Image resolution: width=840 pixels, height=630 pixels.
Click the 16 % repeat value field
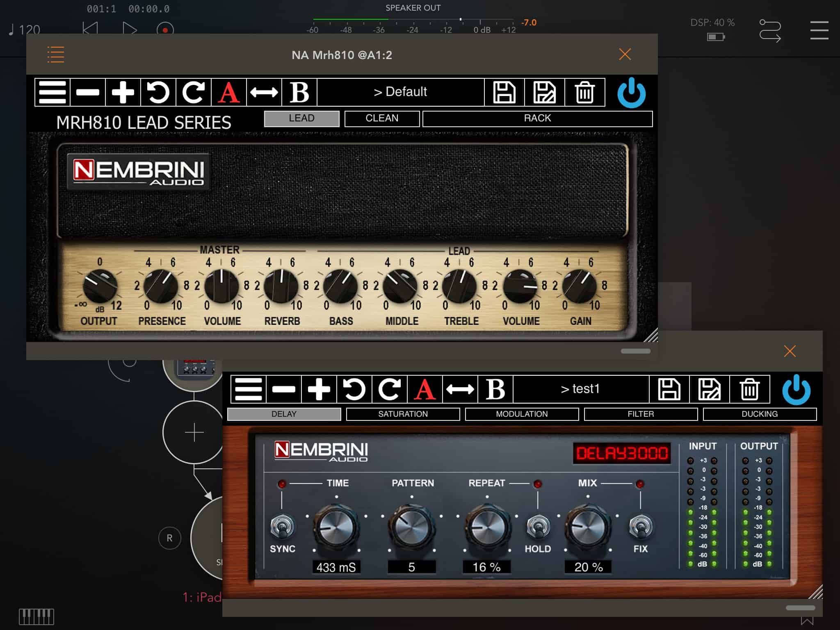click(x=487, y=567)
